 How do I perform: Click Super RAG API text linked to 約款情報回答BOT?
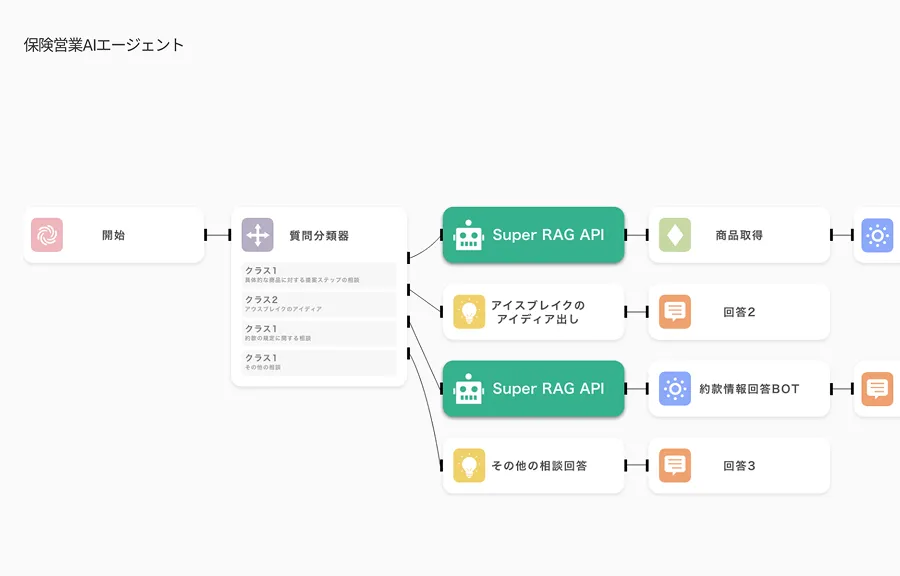point(548,388)
